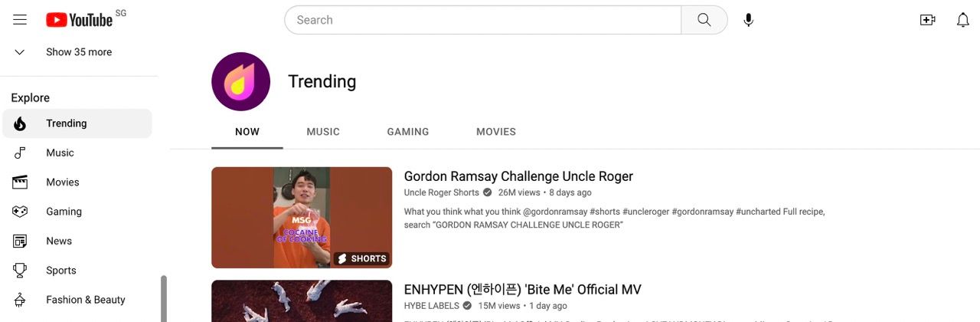Click verified badge next to HYBE LABELS
Screen dimensions: 980x322
coord(467,306)
